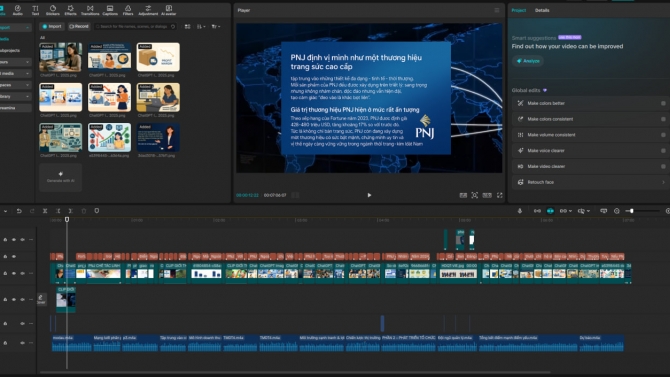
Task: Delete right of playhead
Action: 71,211
